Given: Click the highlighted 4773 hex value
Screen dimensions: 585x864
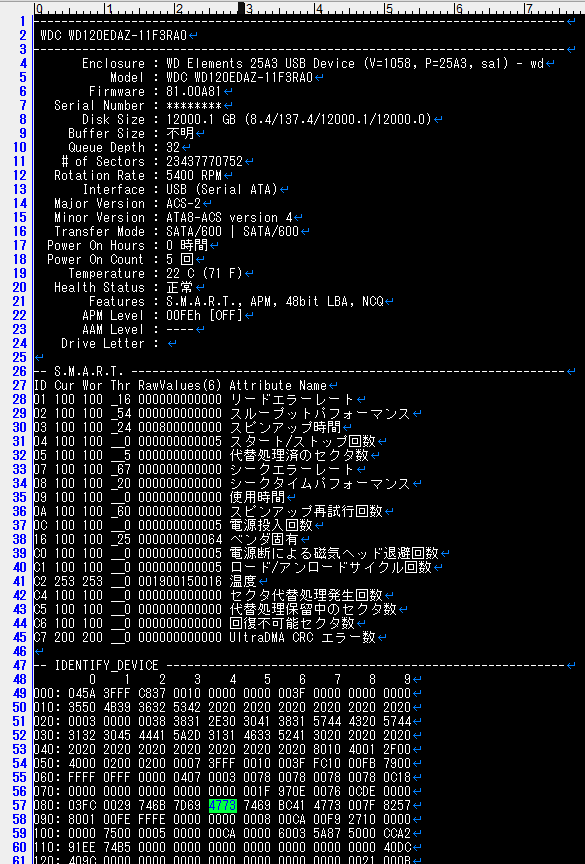Looking at the screenshot, I should pyautogui.click(x=223, y=806).
